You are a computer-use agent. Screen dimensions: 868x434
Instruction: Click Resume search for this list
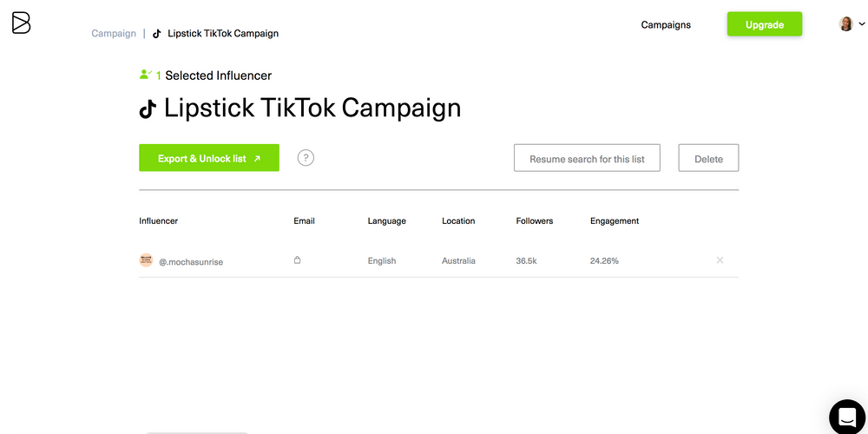click(x=587, y=158)
